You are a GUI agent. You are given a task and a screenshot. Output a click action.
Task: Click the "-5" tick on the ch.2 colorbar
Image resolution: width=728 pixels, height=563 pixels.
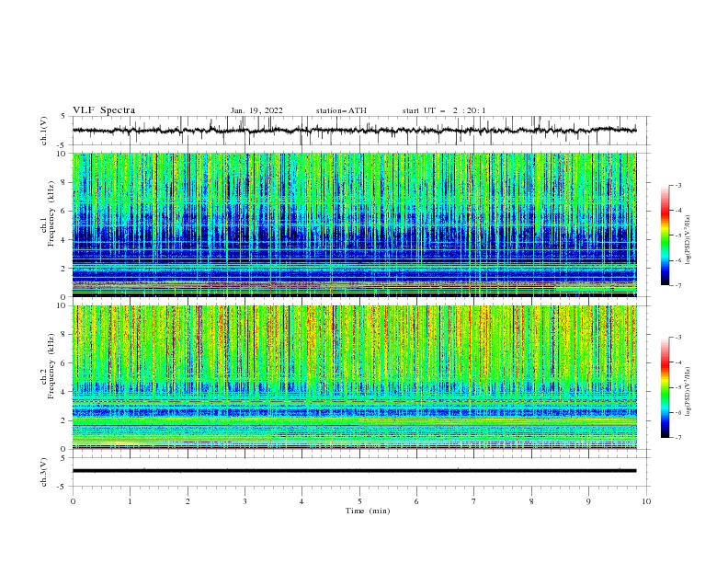point(678,387)
